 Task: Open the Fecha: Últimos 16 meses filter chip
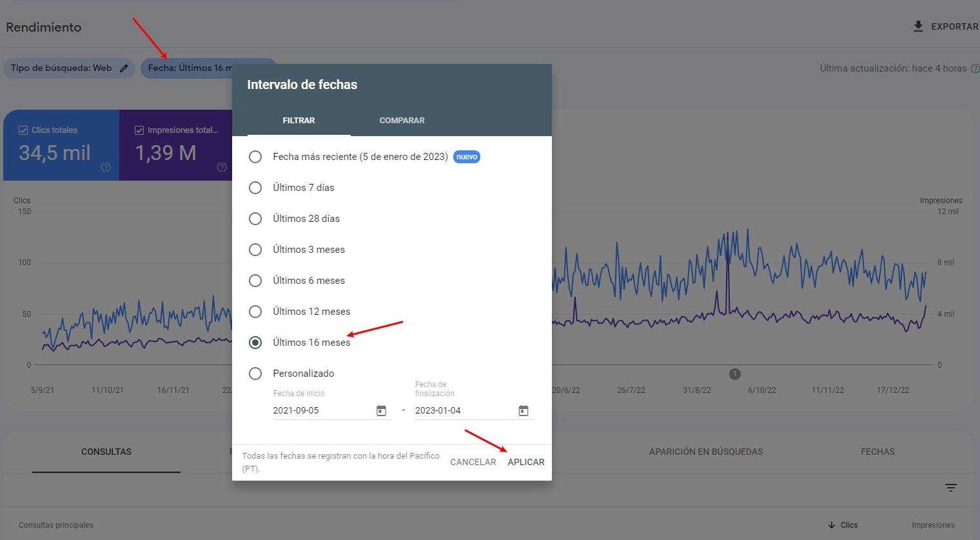coord(193,68)
